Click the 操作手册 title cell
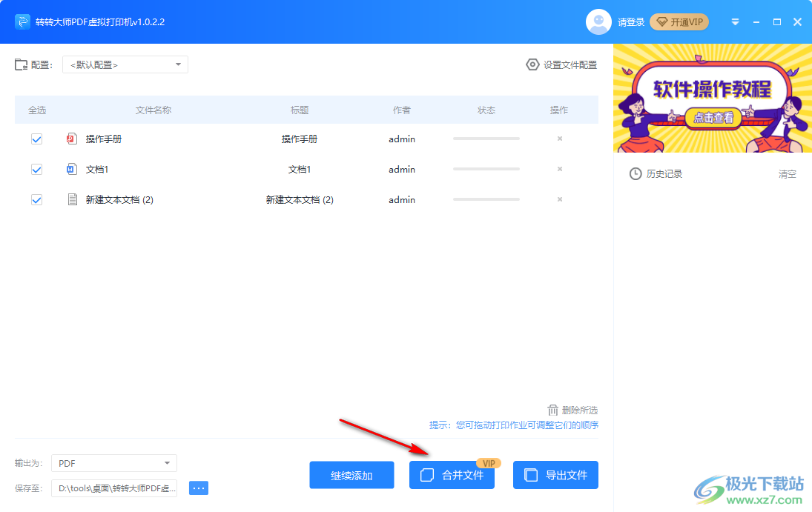 pyautogui.click(x=300, y=139)
